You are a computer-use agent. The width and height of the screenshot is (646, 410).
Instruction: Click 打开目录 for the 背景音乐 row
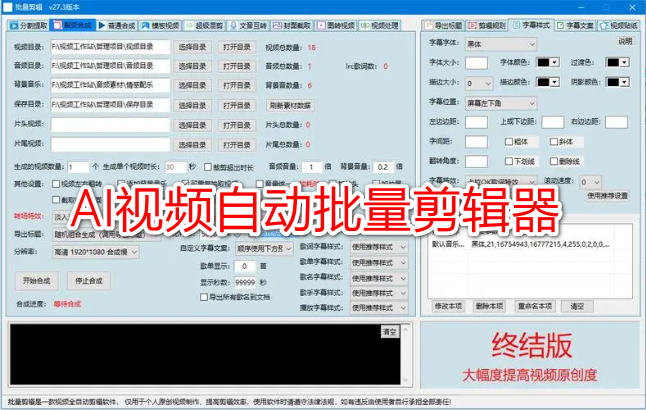[237, 85]
